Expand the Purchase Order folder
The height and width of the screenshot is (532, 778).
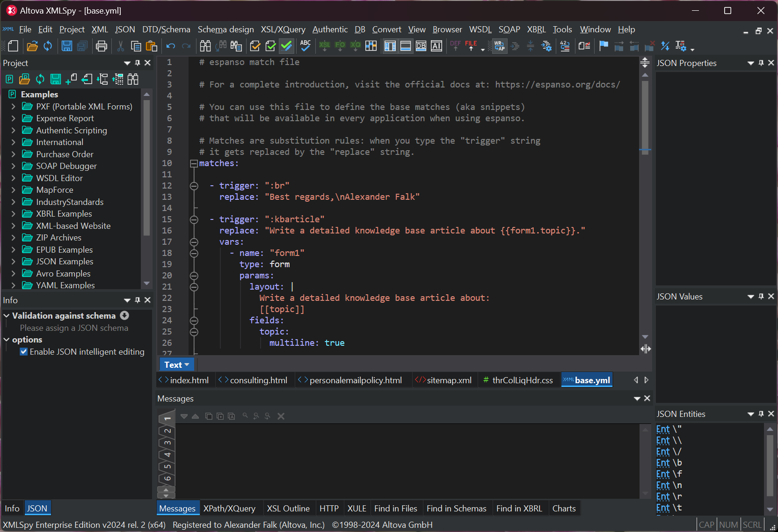click(x=13, y=154)
